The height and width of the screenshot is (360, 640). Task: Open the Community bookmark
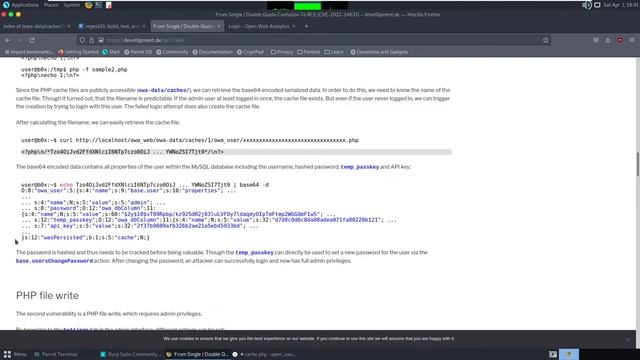tap(172, 52)
